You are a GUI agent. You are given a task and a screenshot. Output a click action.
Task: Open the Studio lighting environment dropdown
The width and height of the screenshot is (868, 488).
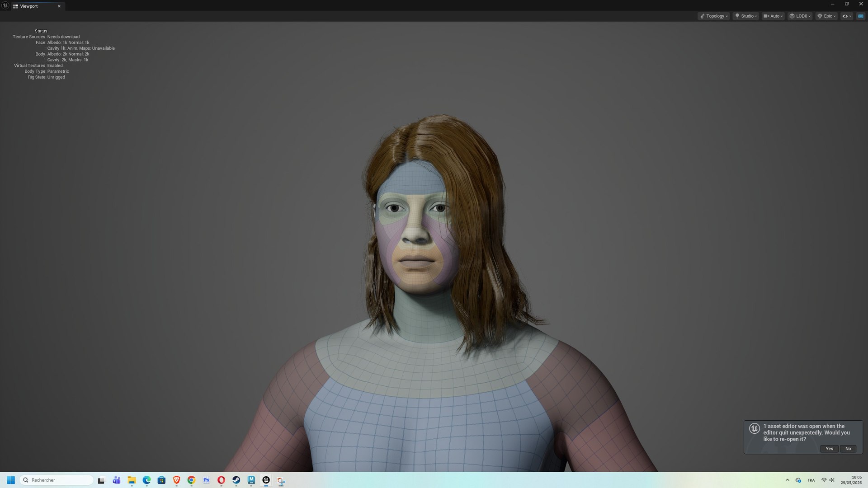click(746, 16)
